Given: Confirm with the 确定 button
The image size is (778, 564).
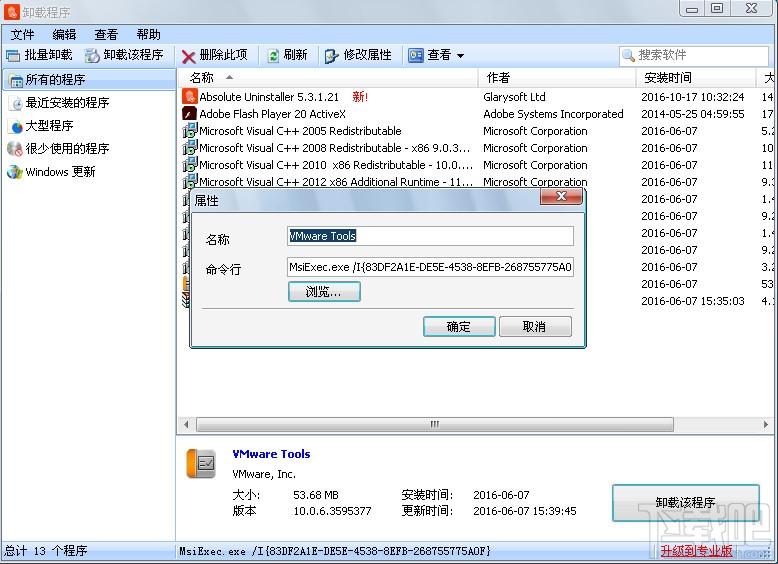Looking at the screenshot, I should point(459,327).
